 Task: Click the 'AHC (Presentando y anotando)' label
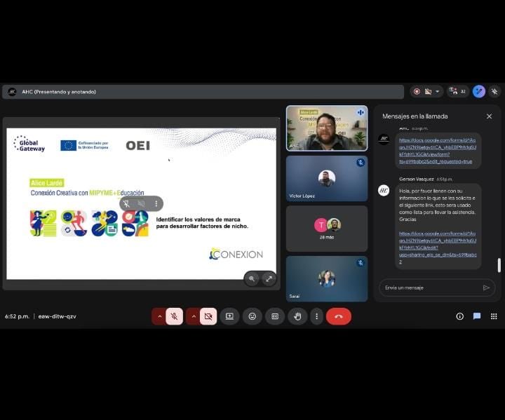click(x=59, y=92)
